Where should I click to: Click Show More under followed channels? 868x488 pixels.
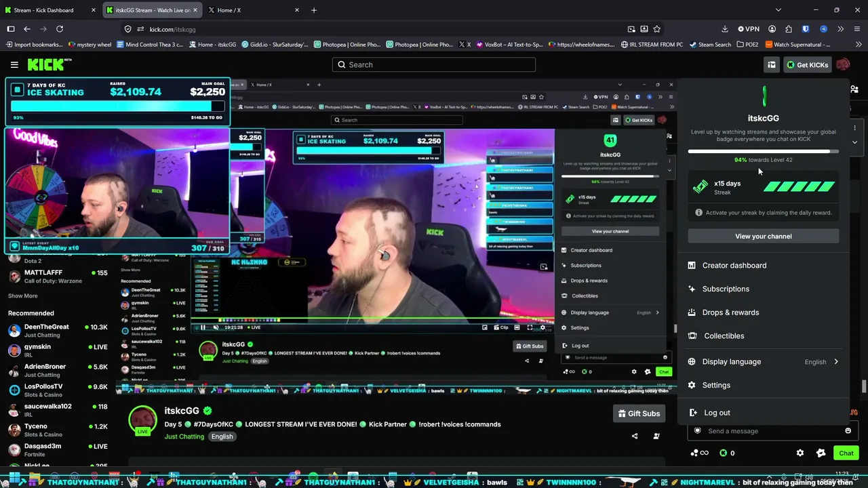click(23, 296)
